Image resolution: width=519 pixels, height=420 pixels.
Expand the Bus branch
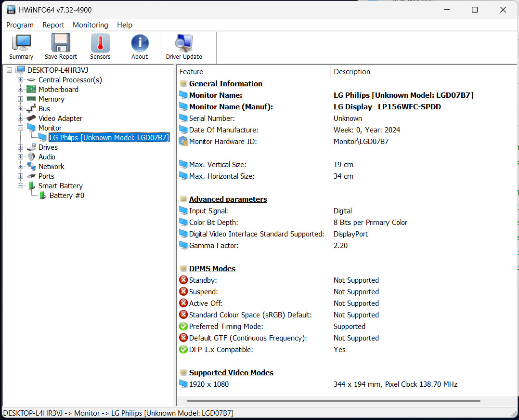(x=21, y=109)
